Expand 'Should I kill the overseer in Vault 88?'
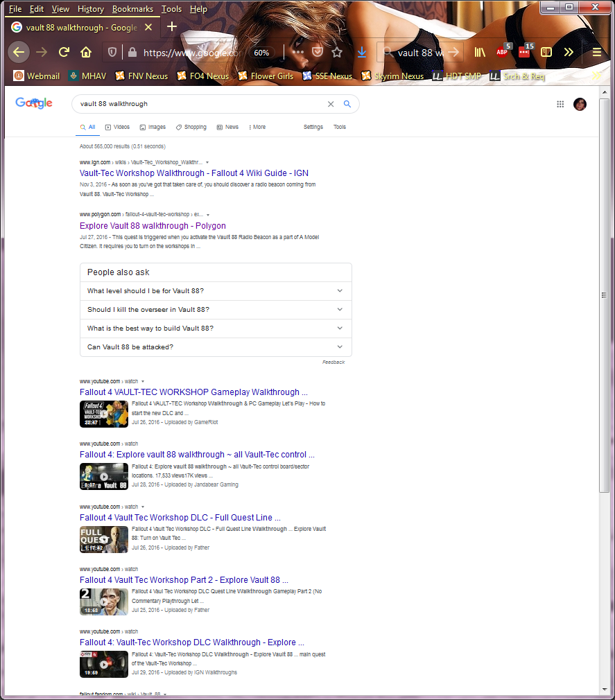This screenshot has height=700, width=615. 216,310
